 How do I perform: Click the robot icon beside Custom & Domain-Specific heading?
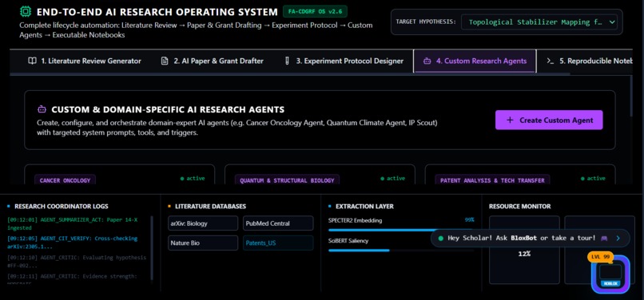coord(42,109)
